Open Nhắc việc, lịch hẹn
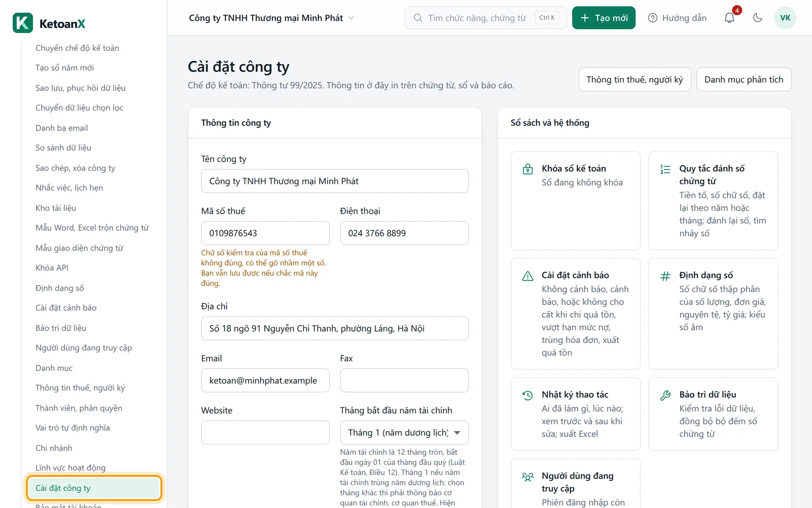This screenshot has width=812, height=508. [69, 187]
